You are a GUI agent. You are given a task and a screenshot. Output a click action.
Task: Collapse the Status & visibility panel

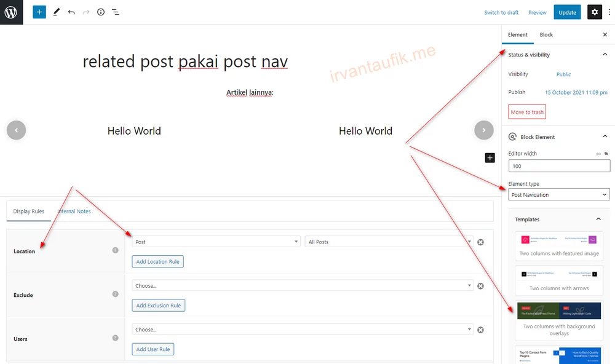(x=605, y=55)
